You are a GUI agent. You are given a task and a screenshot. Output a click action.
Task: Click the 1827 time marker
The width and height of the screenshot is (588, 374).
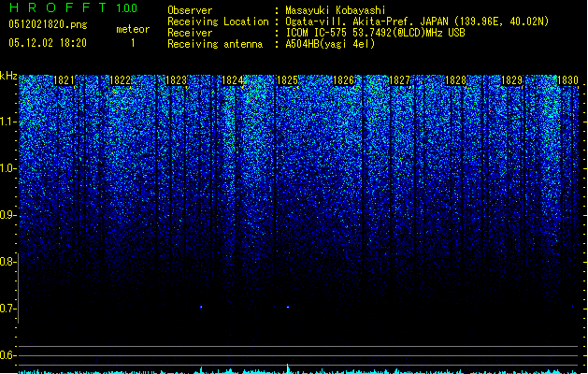click(x=399, y=79)
